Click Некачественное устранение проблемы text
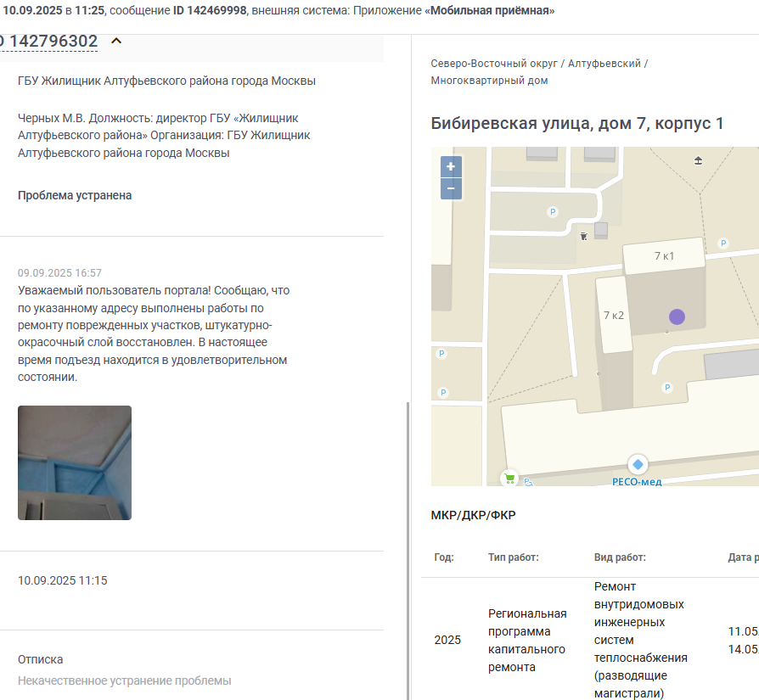Screen dimensions: 759x700 tap(125, 680)
